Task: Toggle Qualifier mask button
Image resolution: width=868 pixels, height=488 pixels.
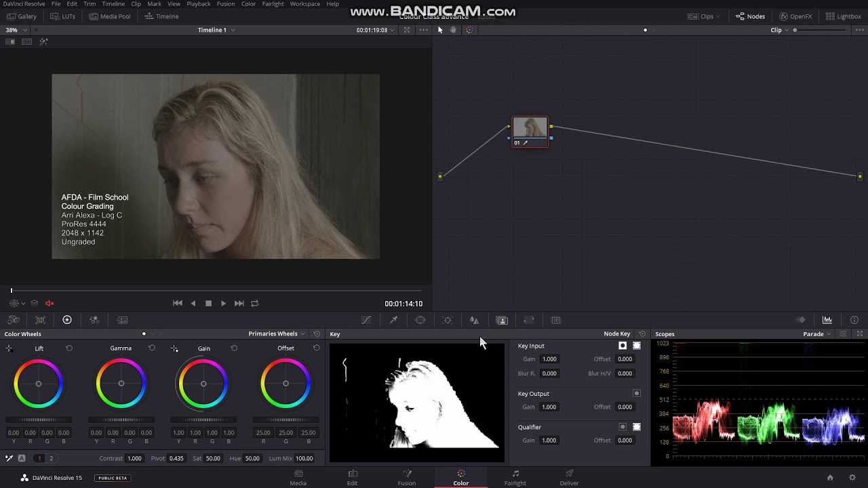Action: [637, 427]
